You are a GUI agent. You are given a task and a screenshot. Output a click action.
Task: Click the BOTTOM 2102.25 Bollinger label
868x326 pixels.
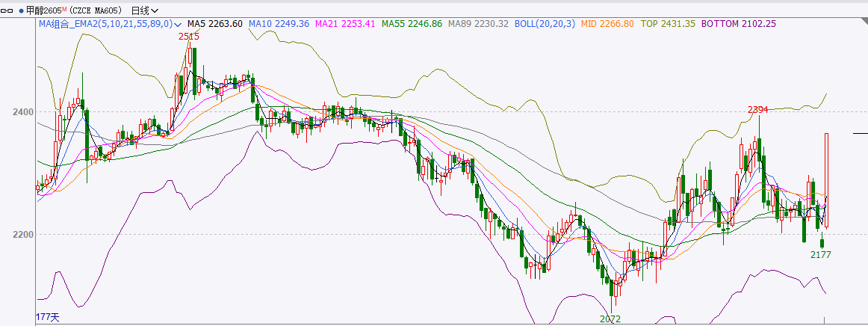click(738, 24)
